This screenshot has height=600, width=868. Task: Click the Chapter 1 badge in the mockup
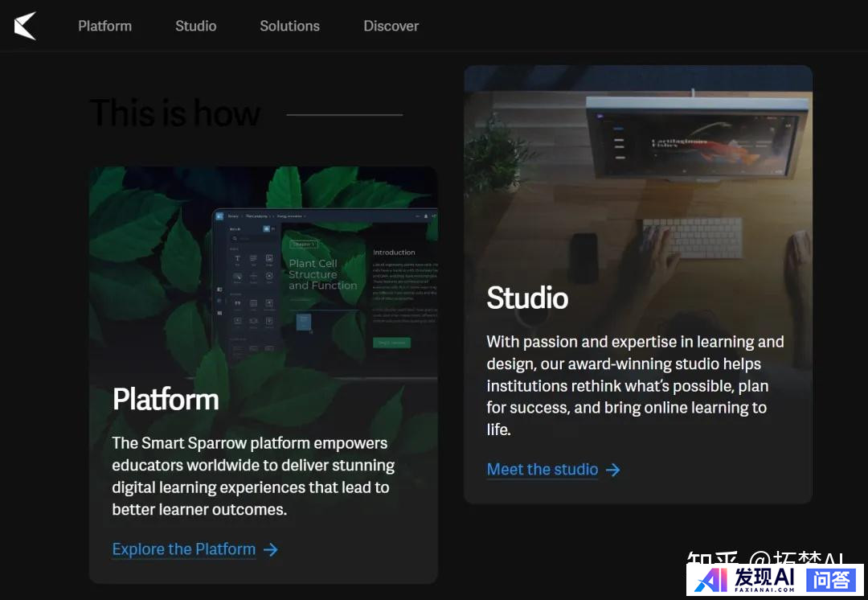pos(304,245)
